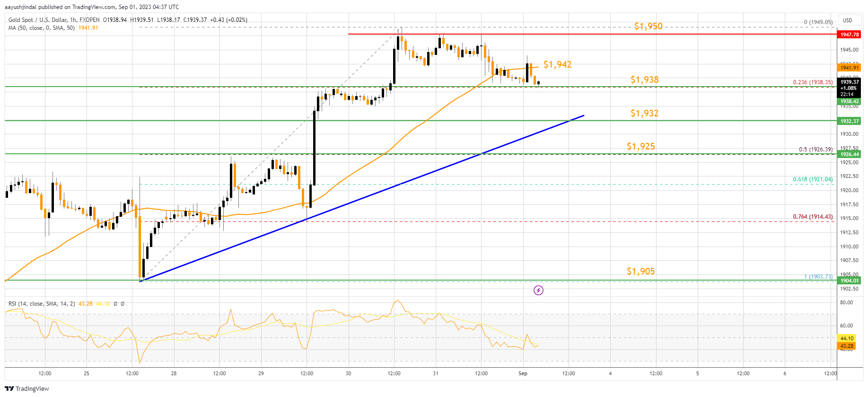Click the 30 date label on the time axis
Screen dimensions: 868x397
[x=348, y=373]
